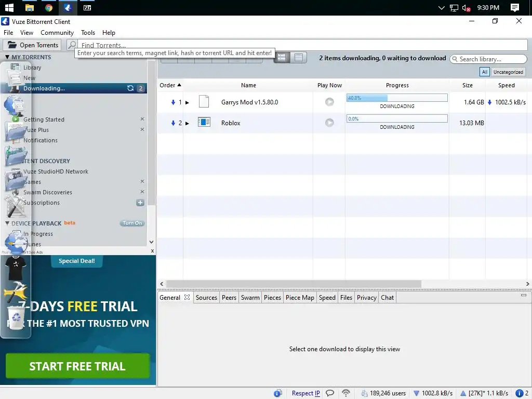Close the VPN advertisement panel
This screenshot has width=532, height=399.
(x=152, y=251)
